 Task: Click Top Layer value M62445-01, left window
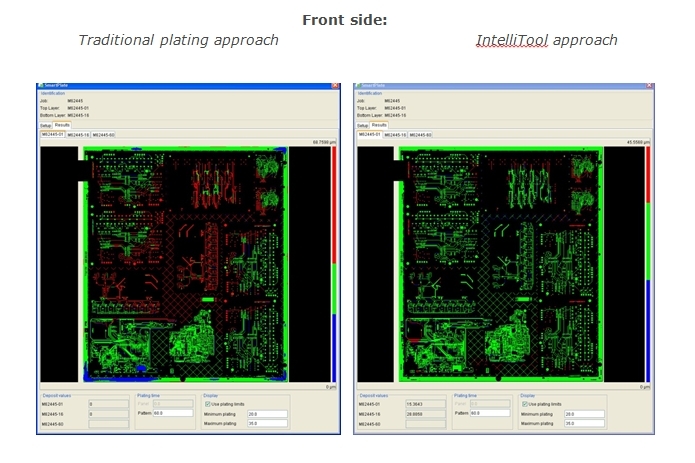[78, 108]
